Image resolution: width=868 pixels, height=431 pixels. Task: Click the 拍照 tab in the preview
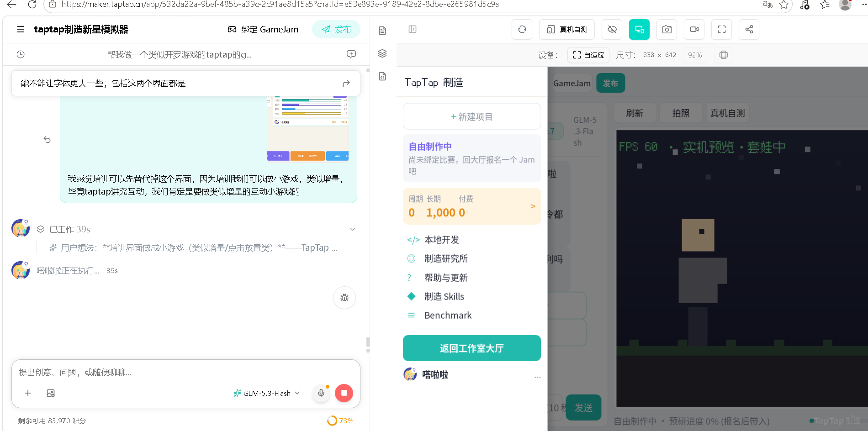click(681, 113)
